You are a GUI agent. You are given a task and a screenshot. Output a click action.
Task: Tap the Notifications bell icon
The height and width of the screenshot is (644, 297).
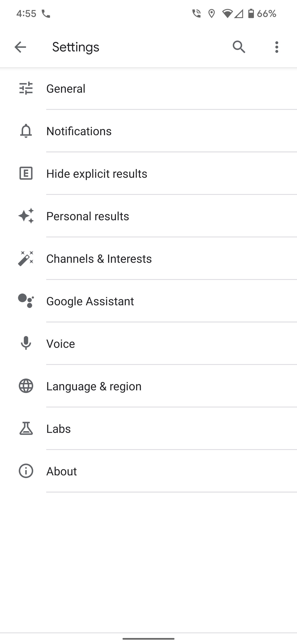(x=26, y=131)
